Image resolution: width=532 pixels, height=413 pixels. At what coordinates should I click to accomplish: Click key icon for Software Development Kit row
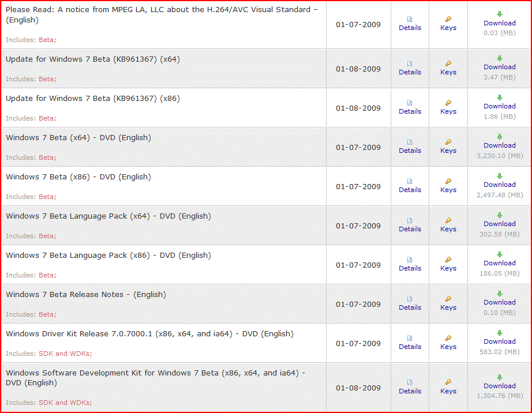pos(448,382)
